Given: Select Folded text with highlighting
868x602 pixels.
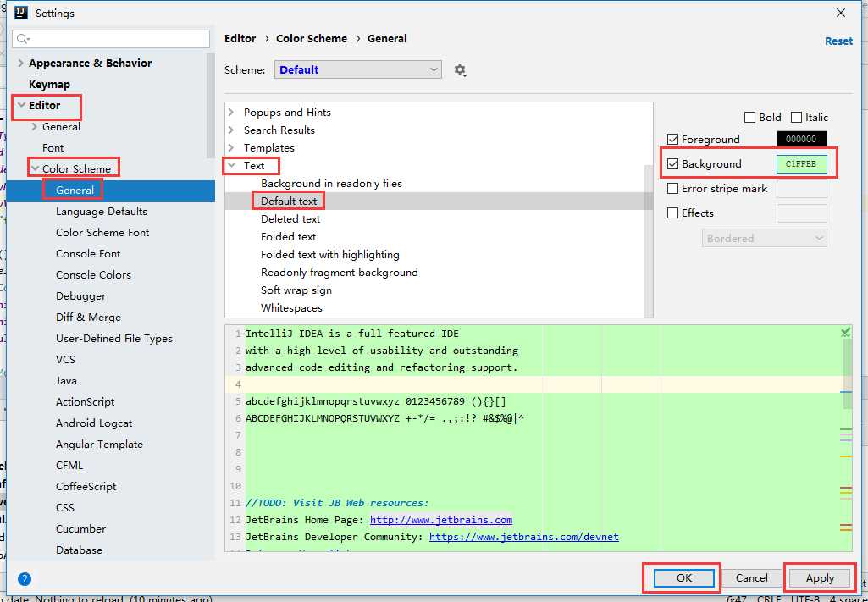Looking at the screenshot, I should coord(330,255).
